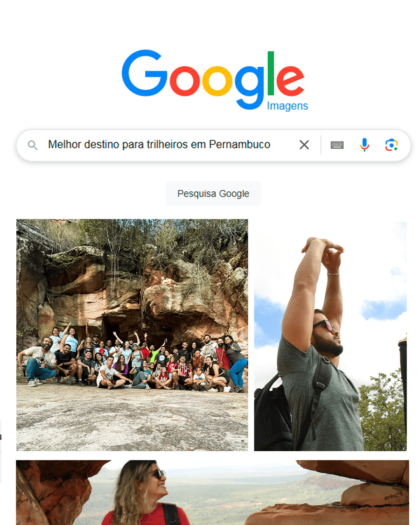Click the Imagens label under logo
Viewport: 420px width, 525px height.
click(x=287, y=106)
